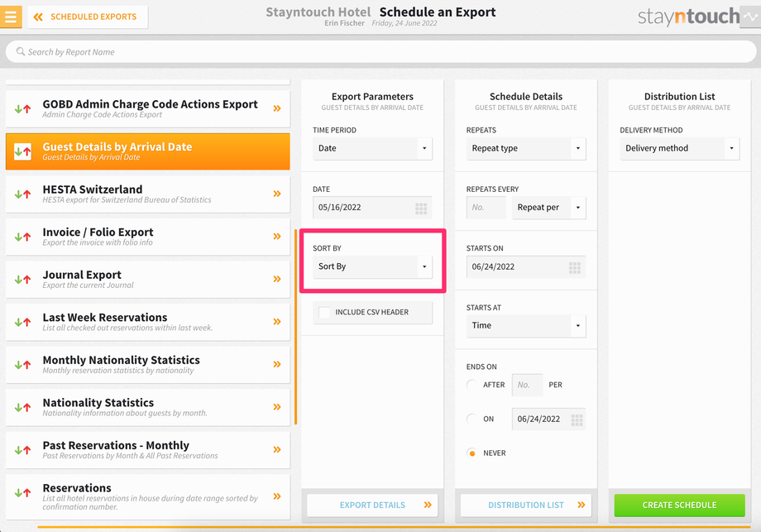This screenshot has width=761, height=532.
Task: Select Invoice / Folio Export report
Action: tap(147, 237)
